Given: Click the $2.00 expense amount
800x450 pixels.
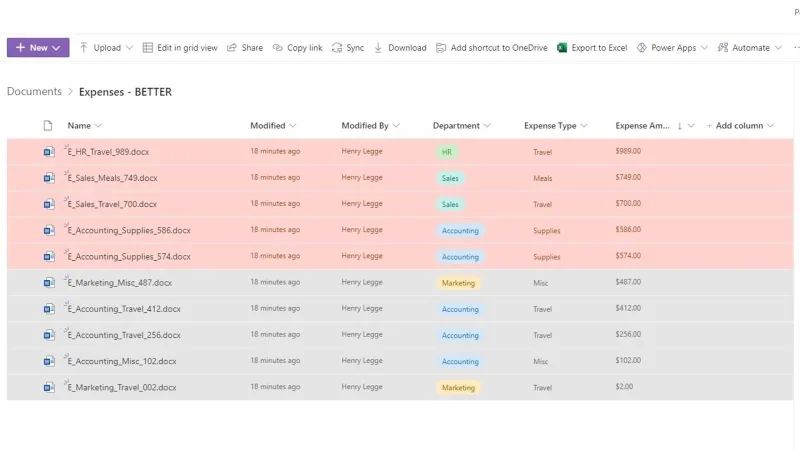Looking at the screenshot, I should (x=624, y=387).
